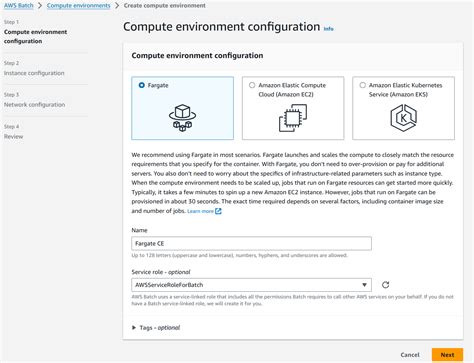Select the Amazon EC2 radio button
474x363 pixels.
[x=252, y=85]
